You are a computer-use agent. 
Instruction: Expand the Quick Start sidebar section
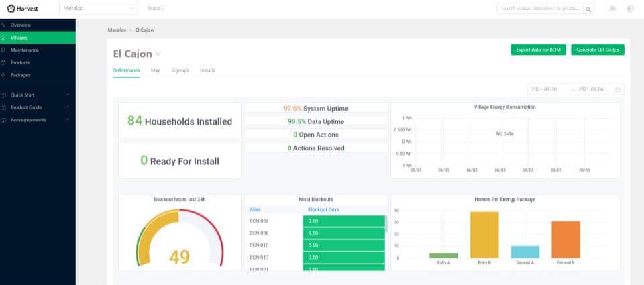click(67, 95)
